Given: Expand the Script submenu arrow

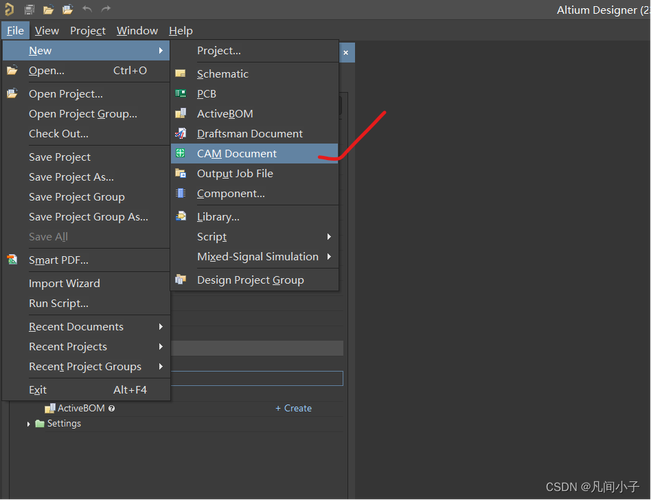Looking at the screenshot, I should 329,236.
